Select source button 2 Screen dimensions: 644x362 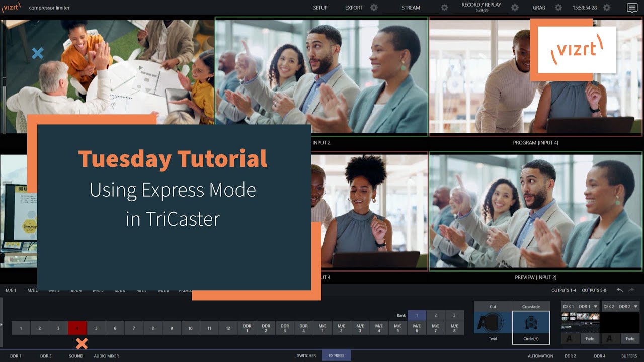click(x=39, y=328)
